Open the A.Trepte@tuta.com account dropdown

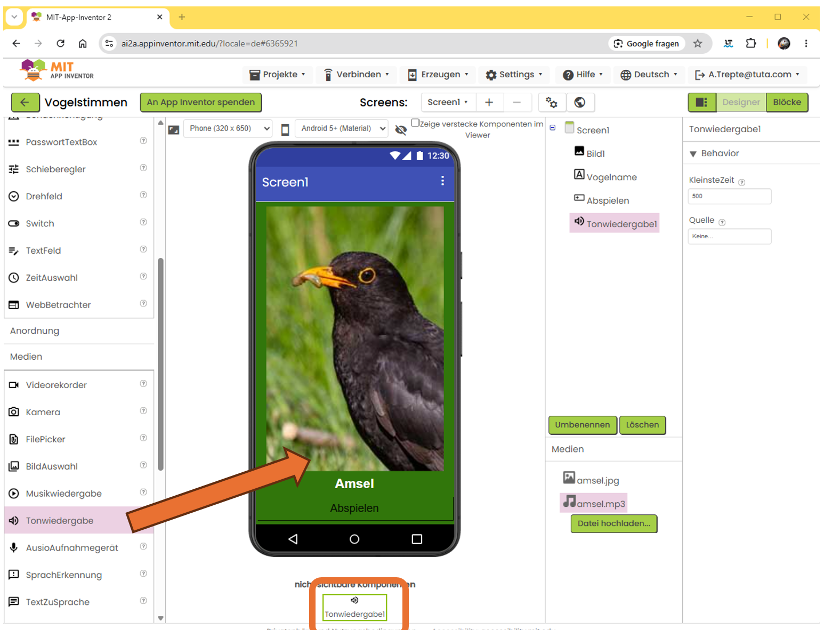coord(747,75)
